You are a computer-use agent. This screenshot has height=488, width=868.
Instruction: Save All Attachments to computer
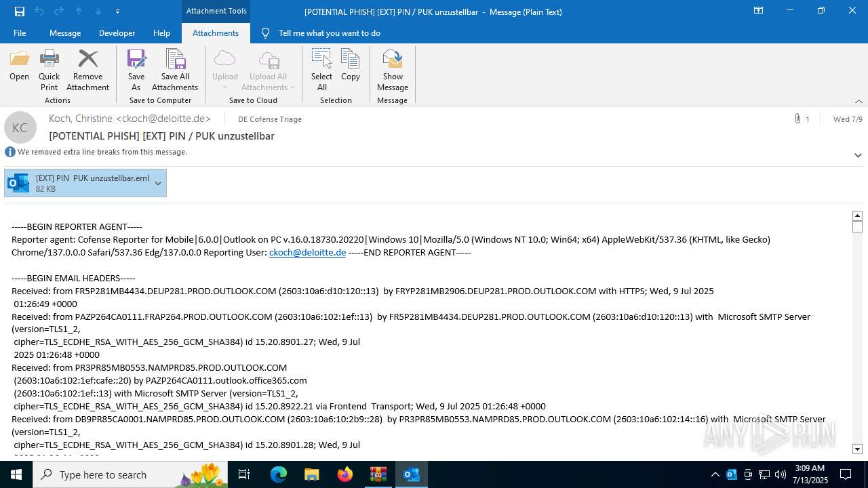175,70
